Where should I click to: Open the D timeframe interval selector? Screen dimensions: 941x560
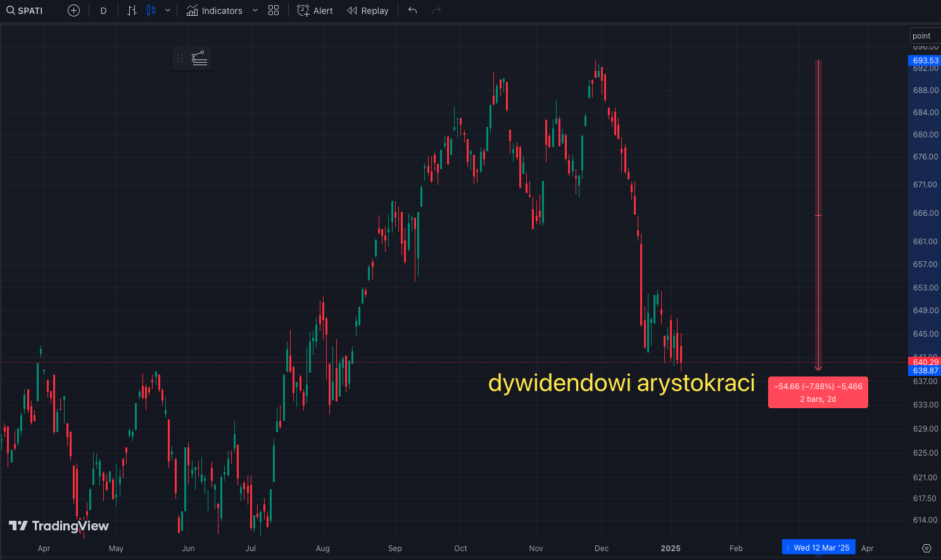(x=103, y=11)
